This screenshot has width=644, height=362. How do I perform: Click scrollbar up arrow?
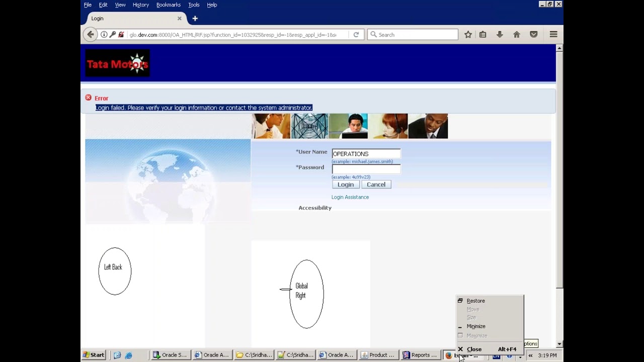pyautogui.click(x=559, y=48)
